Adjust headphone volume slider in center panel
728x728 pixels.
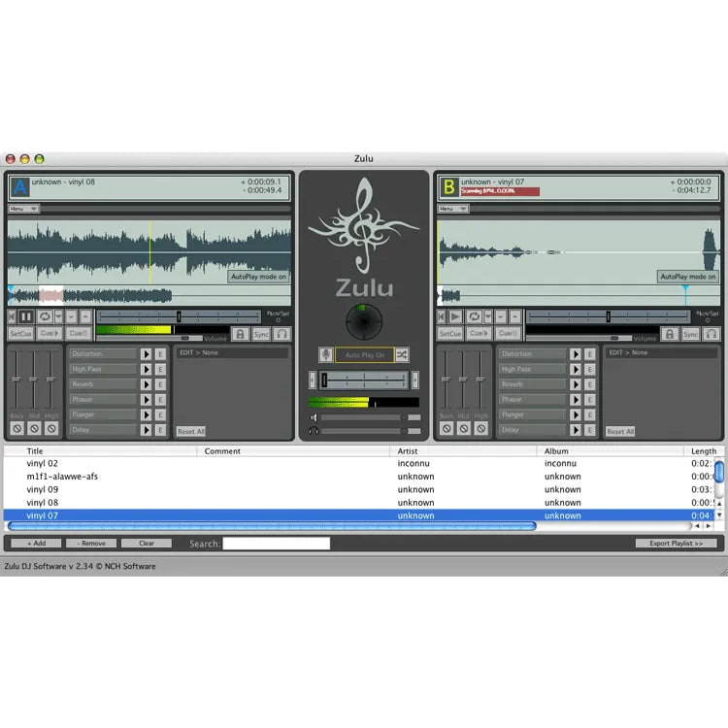(x=371, y=431)
